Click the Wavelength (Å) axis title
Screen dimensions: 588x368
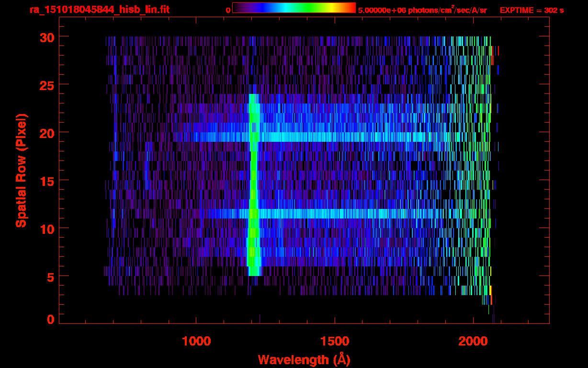tap(304, 359)
